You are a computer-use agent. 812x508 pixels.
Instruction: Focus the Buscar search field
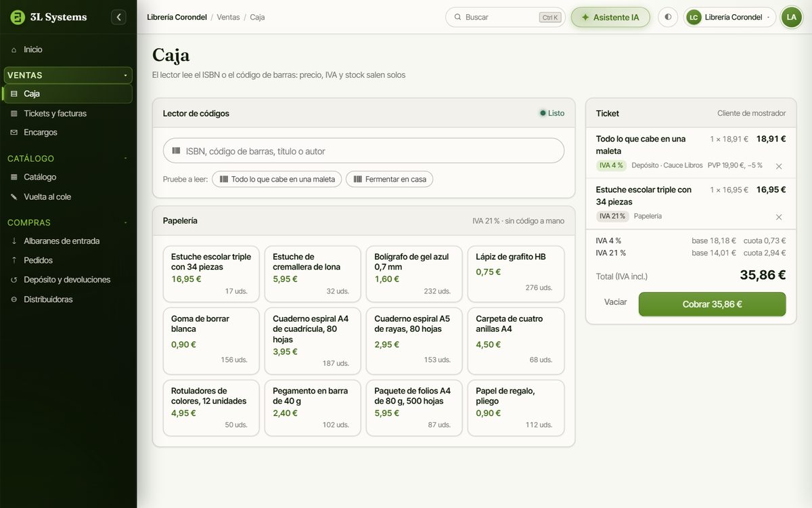coord(505,17)
